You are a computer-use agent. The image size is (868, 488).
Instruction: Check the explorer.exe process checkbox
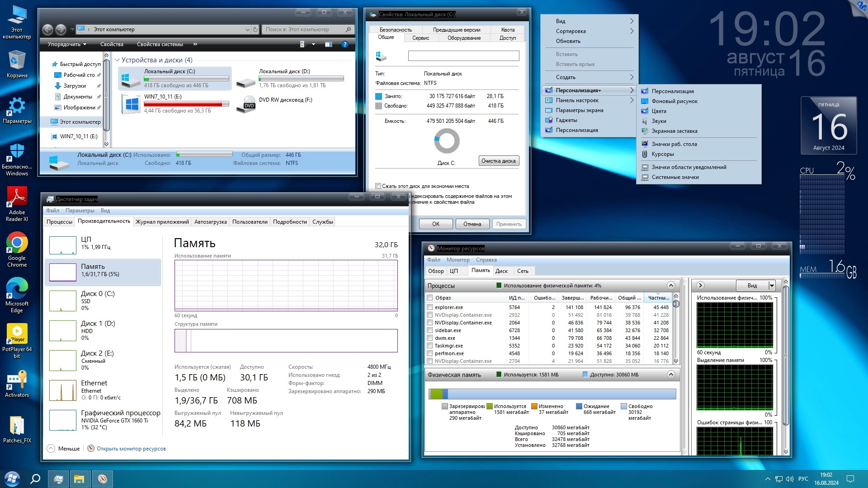click(430, 307)
